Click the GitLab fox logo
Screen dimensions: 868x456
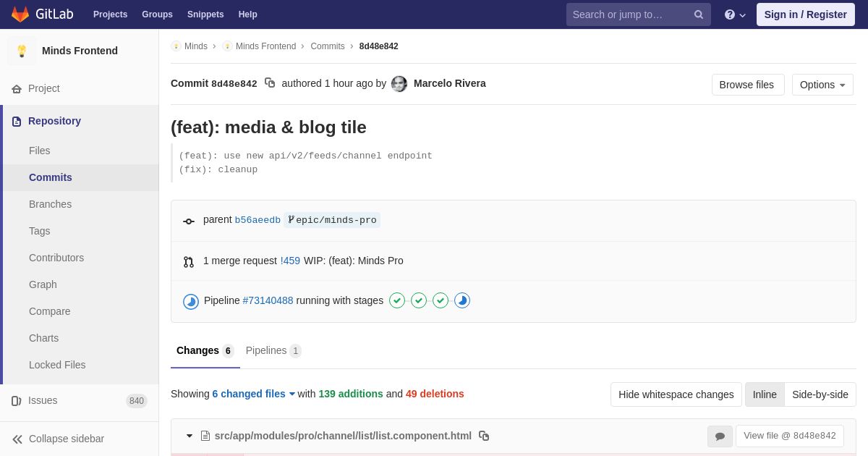pyautogui.click(x=20, y=14)
